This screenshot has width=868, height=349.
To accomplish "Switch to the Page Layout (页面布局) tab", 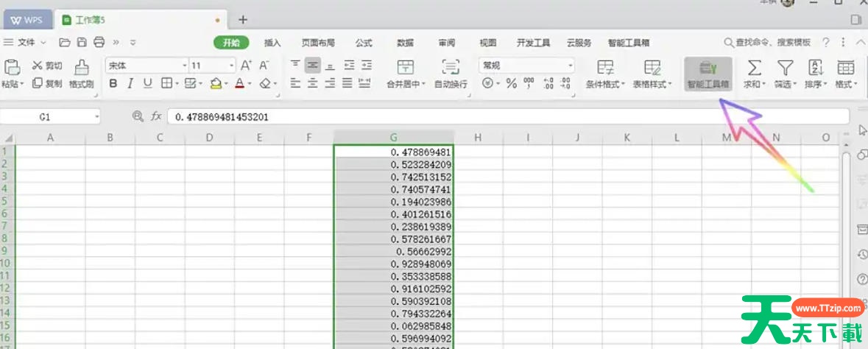I will pos(318,43).
